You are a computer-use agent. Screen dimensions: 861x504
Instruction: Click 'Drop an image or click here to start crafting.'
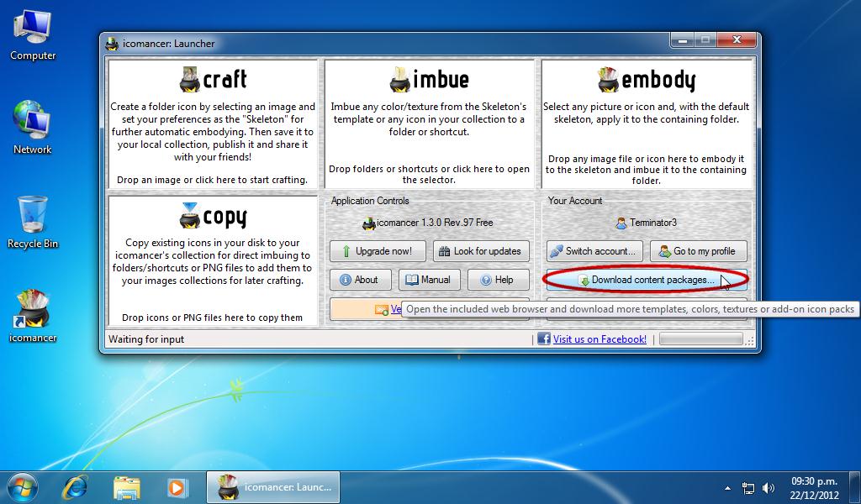[x=212, y=180]
